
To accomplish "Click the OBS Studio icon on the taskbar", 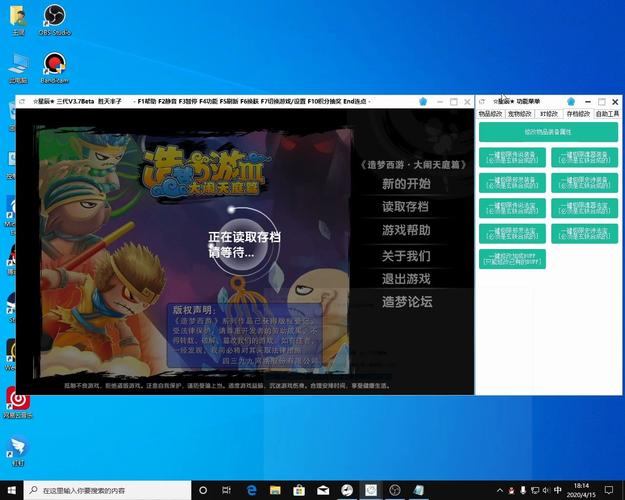I will (395, 490).
